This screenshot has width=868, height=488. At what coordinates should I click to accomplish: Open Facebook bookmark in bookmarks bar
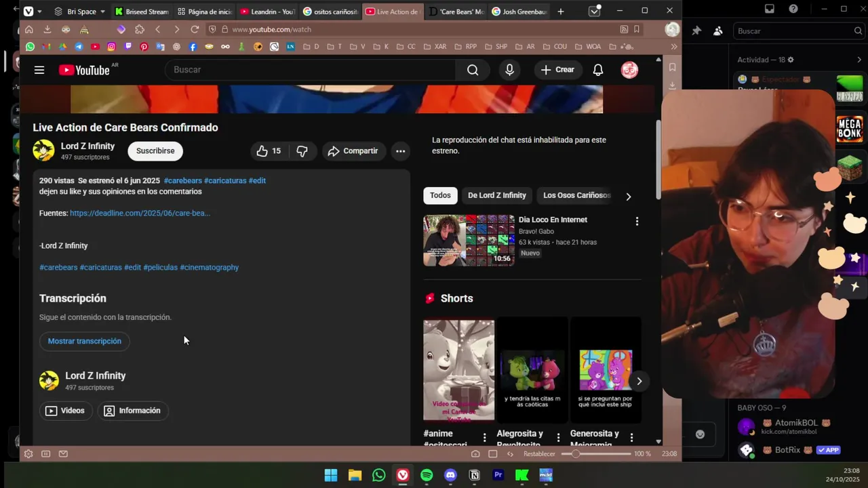193,47
